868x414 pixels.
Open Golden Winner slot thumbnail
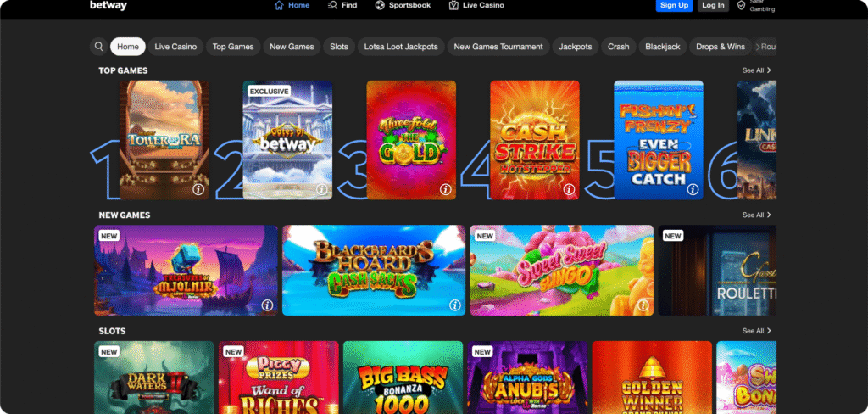point(652,378)
